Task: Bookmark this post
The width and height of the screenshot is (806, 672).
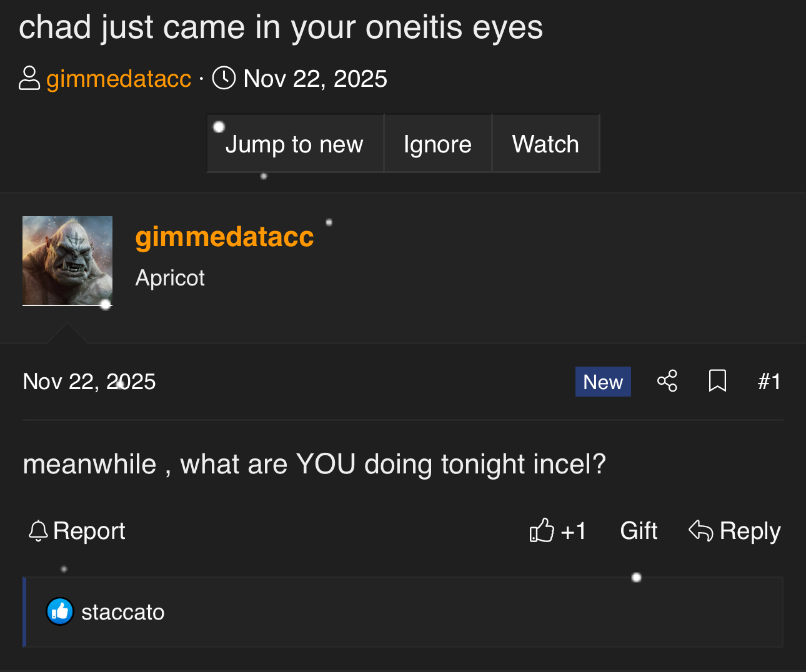Action: click(x=717, y=381)
